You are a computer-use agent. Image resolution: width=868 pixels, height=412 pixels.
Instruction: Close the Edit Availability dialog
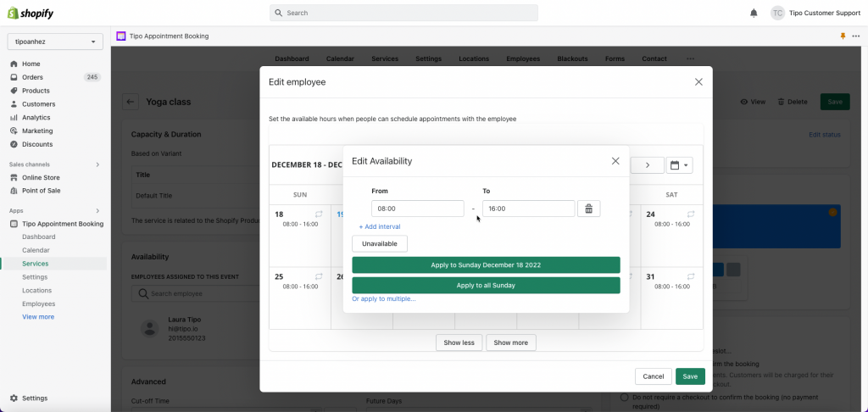click(615, 161)
